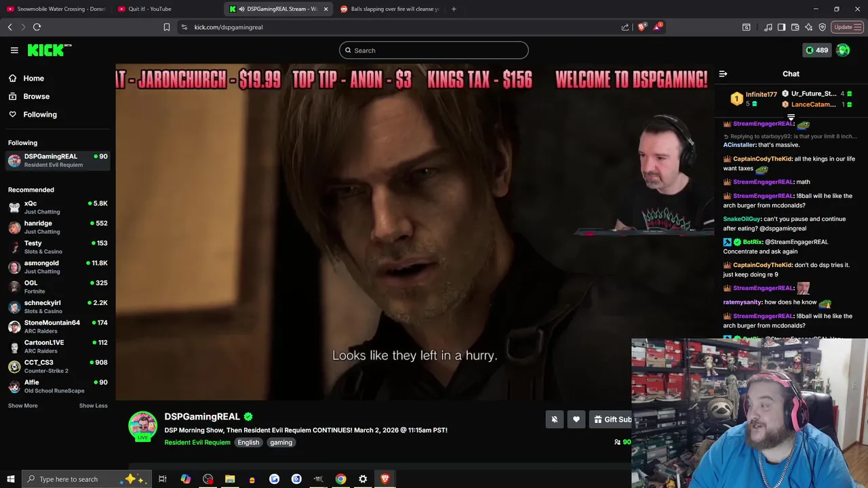Toggle the Brave sidebar panel icon
868x488 pixels.
point(781,27)
